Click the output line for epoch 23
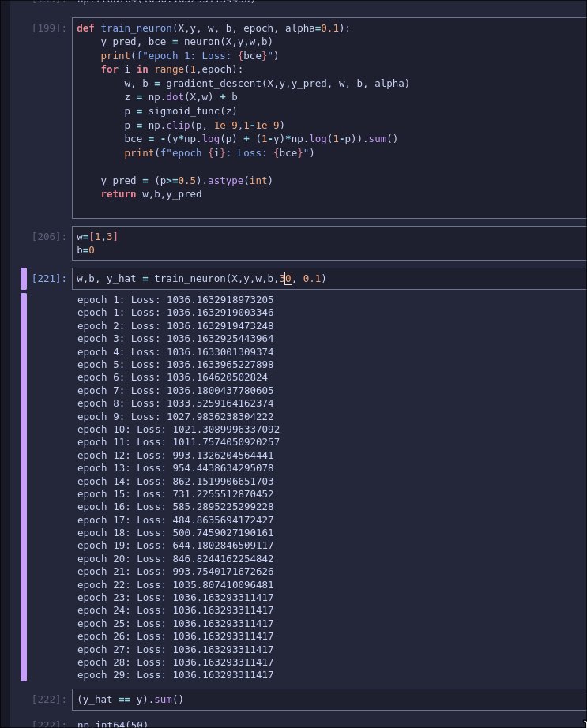 pyautogui.click(x=175, y=598)
